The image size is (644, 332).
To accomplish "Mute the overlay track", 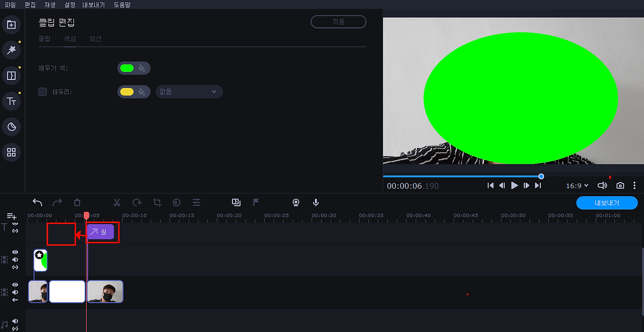I will coord(15,260).
